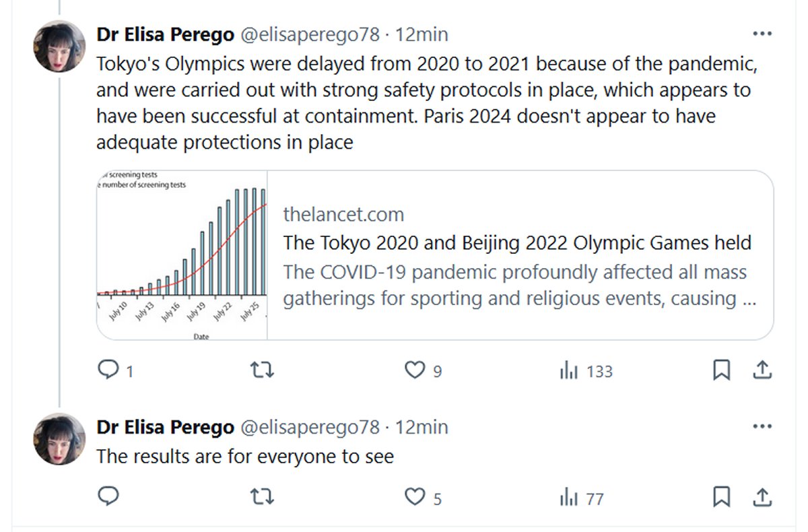Viewport: 808px width, 532px height.
Task: Reply to the Tokyo Olympics tweet
Action: pos(108,370)
